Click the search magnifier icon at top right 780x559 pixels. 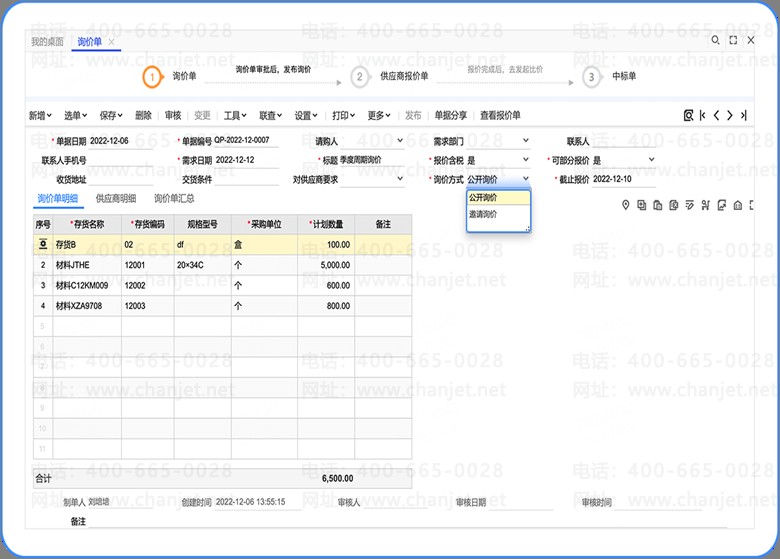[715, 41]
